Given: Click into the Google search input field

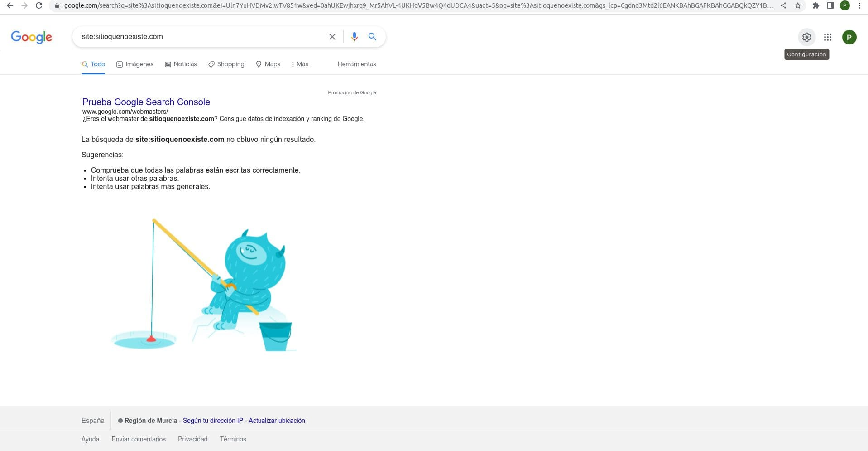Looking at the screenshot, I should (199, 37).
